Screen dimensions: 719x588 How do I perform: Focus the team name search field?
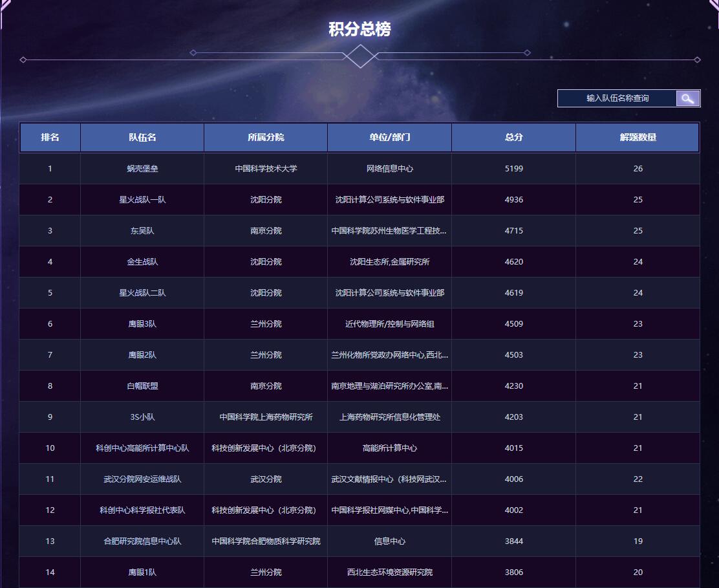tap(617, 98)
